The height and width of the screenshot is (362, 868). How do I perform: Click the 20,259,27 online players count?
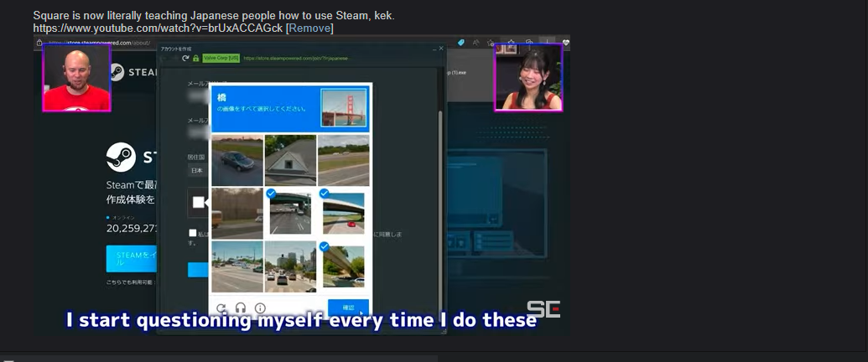(131, 228)
